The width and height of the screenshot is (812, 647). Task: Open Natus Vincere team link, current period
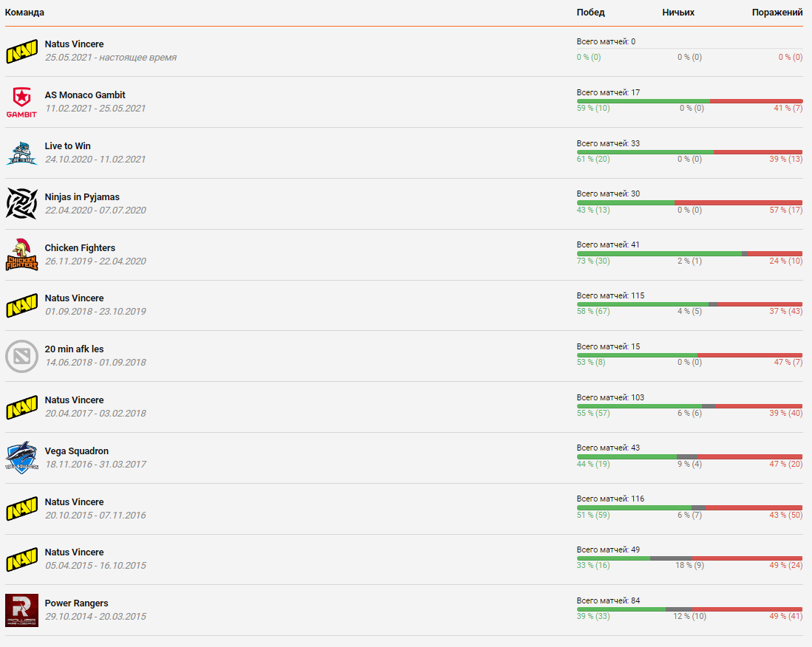point(74,44)
